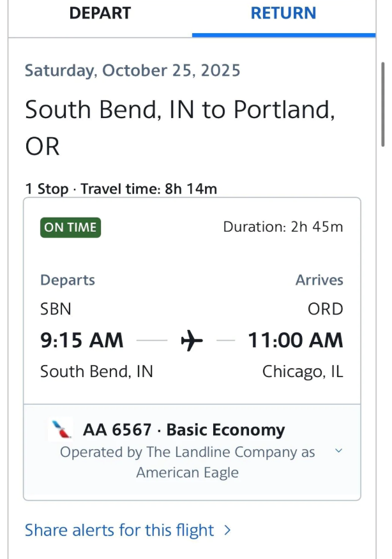The image size is (392, 559).
Task: Switch to the DEPART tab
Action: (100, 13)
